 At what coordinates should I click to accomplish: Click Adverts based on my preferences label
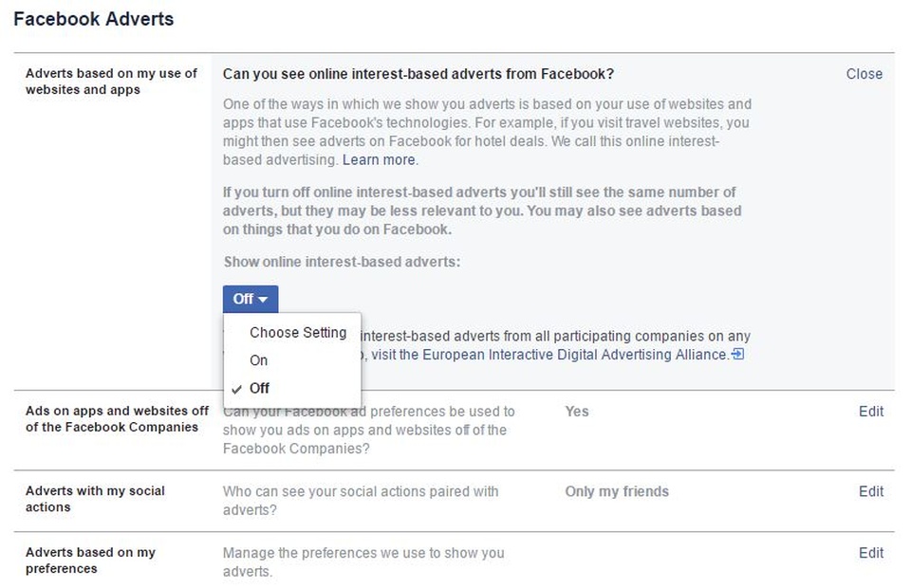point(90,560)
